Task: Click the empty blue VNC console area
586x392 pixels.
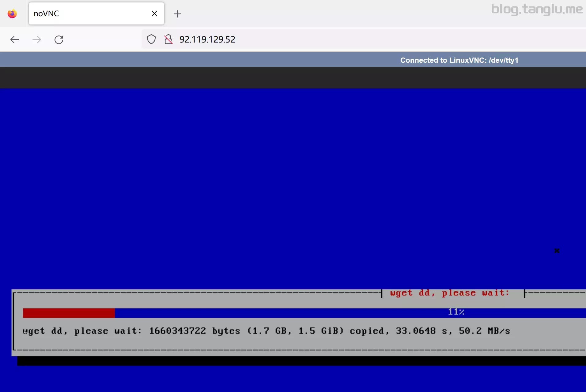Action: pos(276,184)
